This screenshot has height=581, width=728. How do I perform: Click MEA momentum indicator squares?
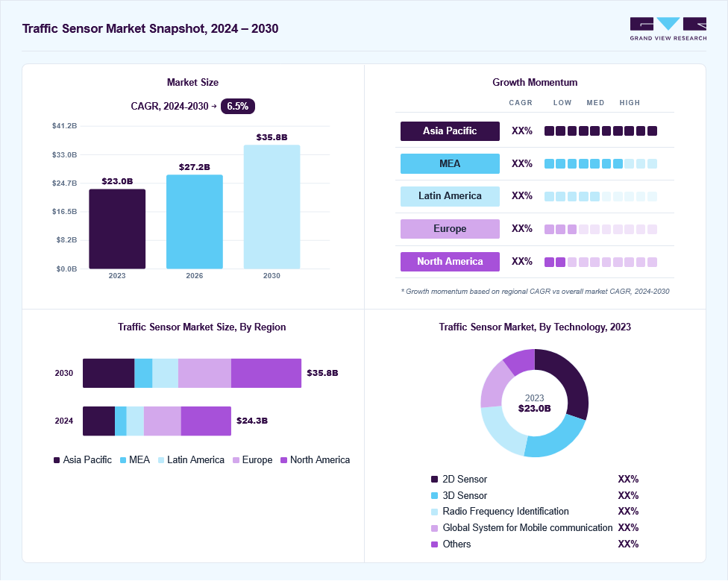click(600, 164)
